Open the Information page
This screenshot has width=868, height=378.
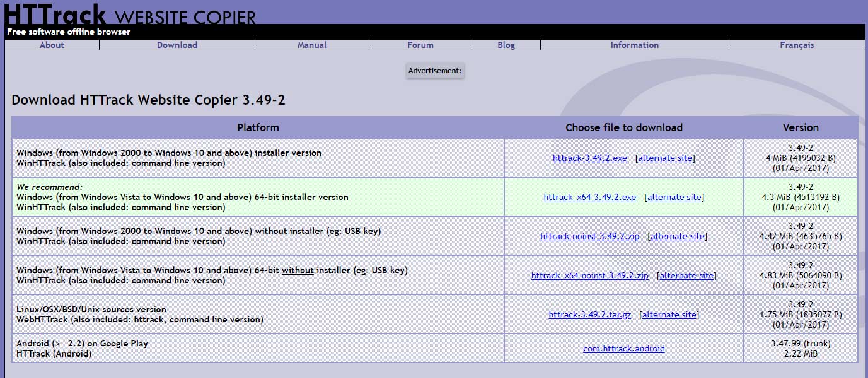click(634, 45)
